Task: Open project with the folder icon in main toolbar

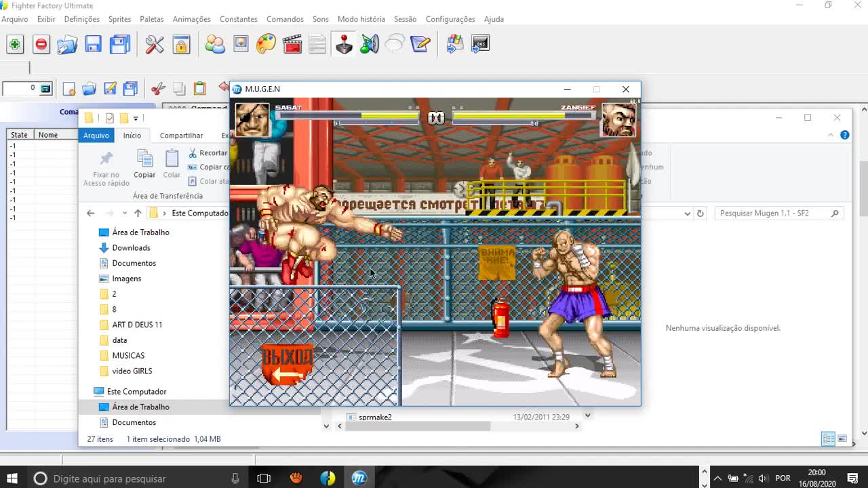Action: (x=66, y=45)
